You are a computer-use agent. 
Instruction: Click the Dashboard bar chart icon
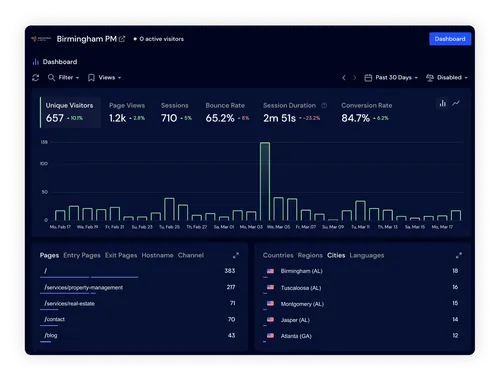coord(36,62)
